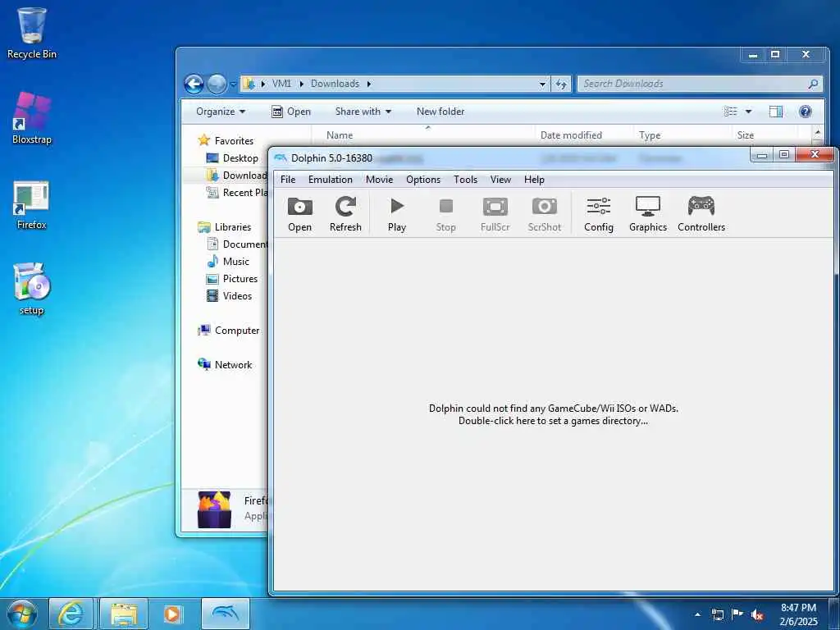The width and height of the screenshot is (840, 630).
Task: Expand the view options dropdown arrow
Action: click(x=748, y=112)
